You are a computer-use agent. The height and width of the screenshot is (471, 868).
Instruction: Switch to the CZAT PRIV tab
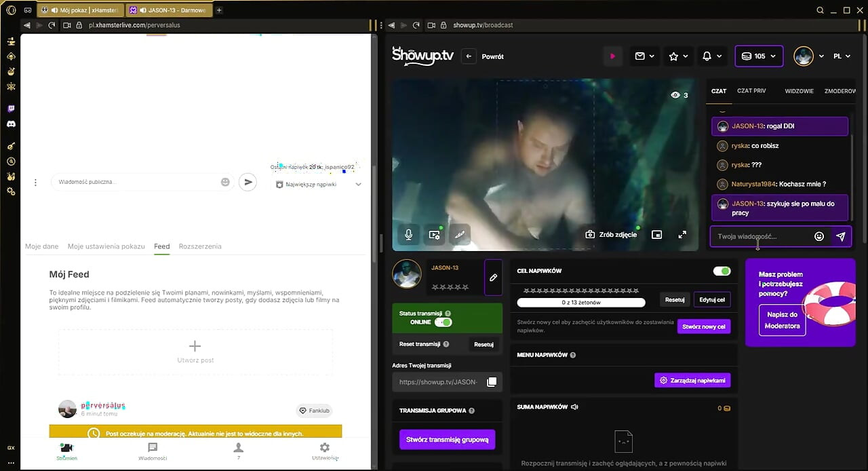click(x=751, y=90)
